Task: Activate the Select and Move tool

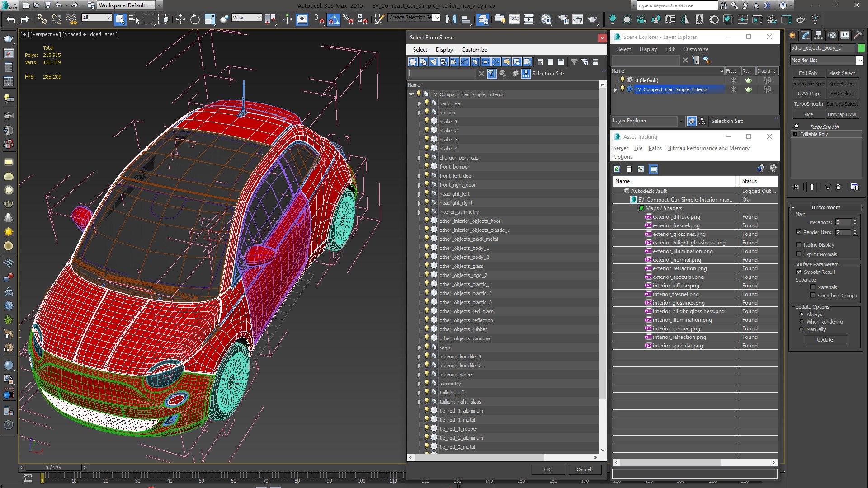Action: pyautogui.click(x=180, y=19)
